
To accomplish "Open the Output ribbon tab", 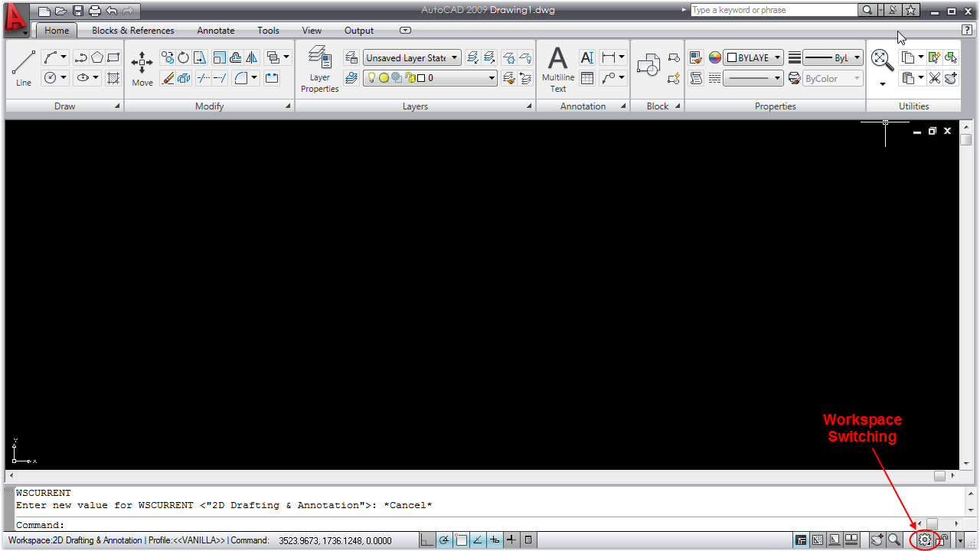I will [358, 31].
